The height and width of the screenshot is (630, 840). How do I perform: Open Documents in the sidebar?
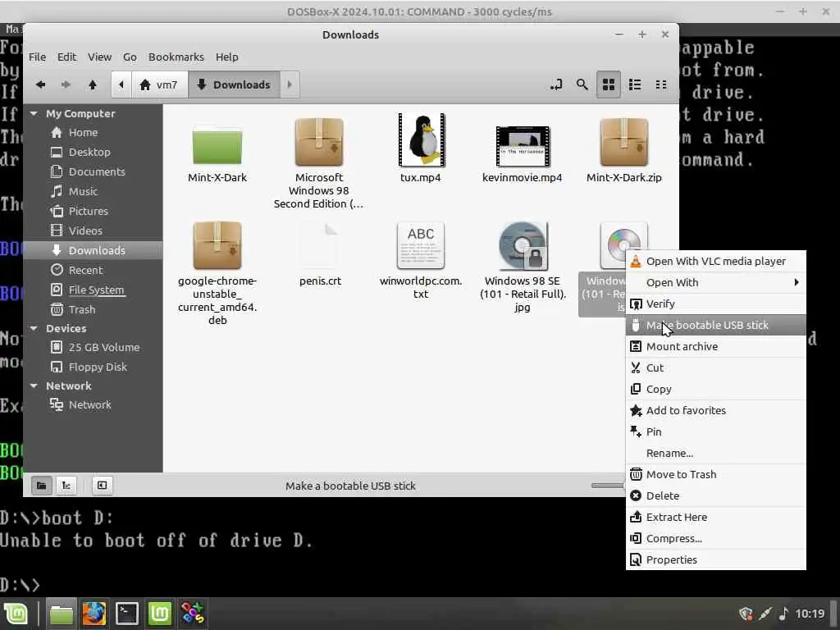click(93, 172)
